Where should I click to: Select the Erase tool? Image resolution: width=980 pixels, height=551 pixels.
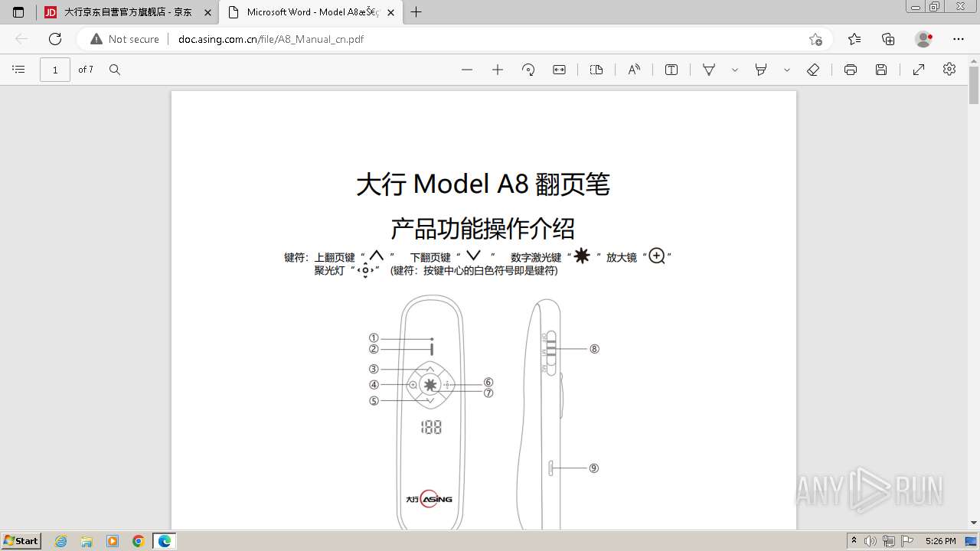pos(813,70)
